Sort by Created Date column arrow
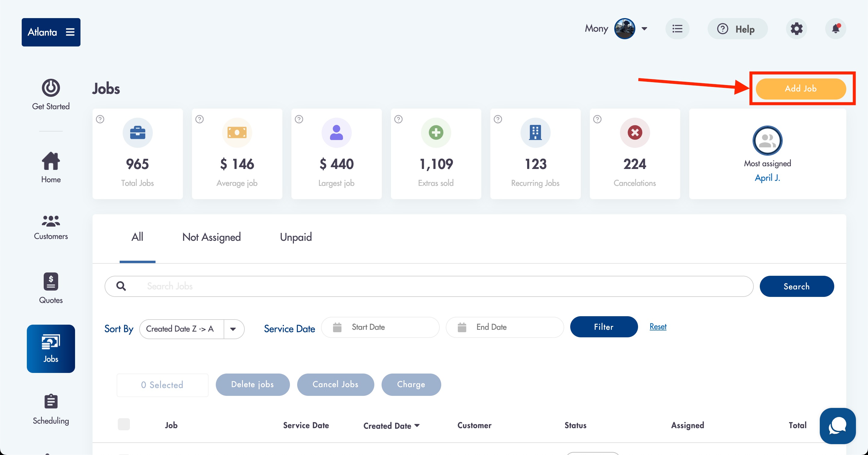The image size is (868, 455). click(x=417, y=425)
